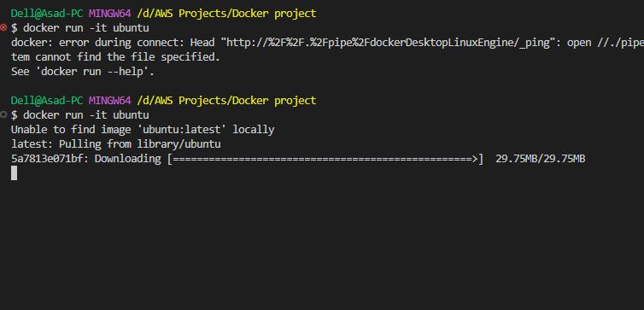Click the second Dell@Asad-PC prompt text
This screenshot has height=310, width=644.
(47, 101)
